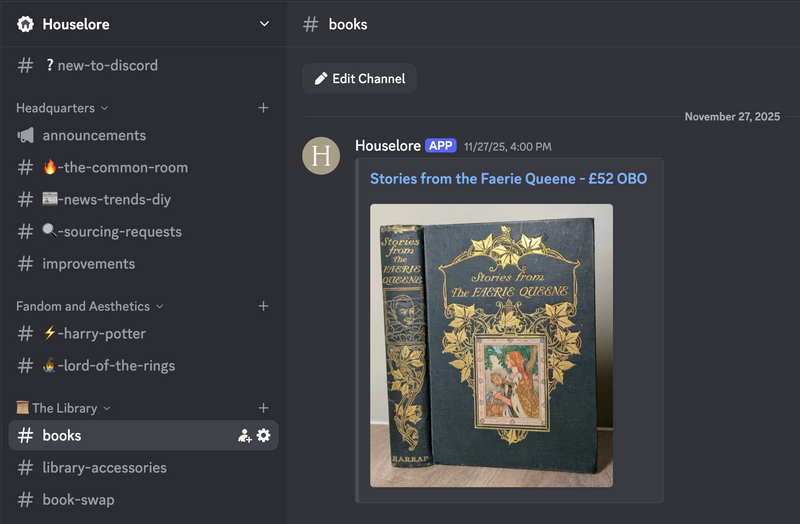This screenshot has width=800, height=524.
Task: Add channel to The Library category
Action: (x=263, y=408)
